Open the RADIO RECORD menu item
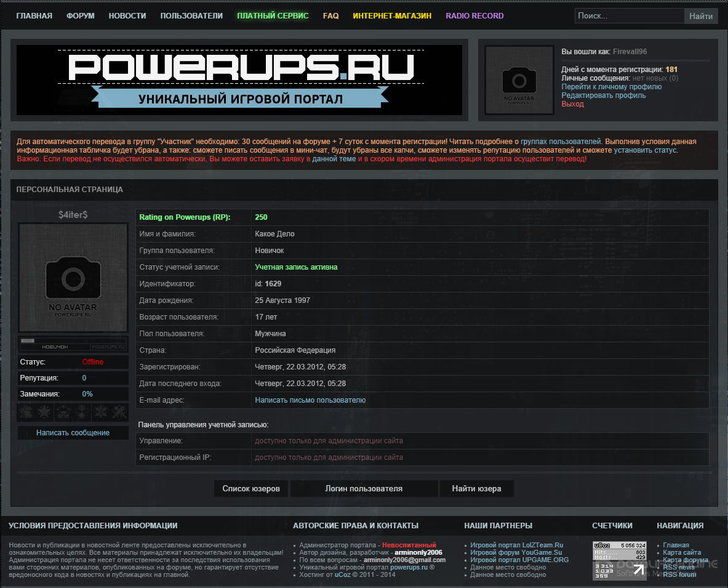The height and width of the screenshot is (588, 728). coord(474,16)
